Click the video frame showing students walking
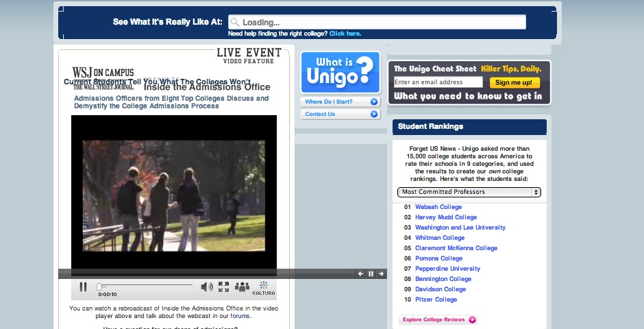The image size is (644, 329). pos(174,195)
